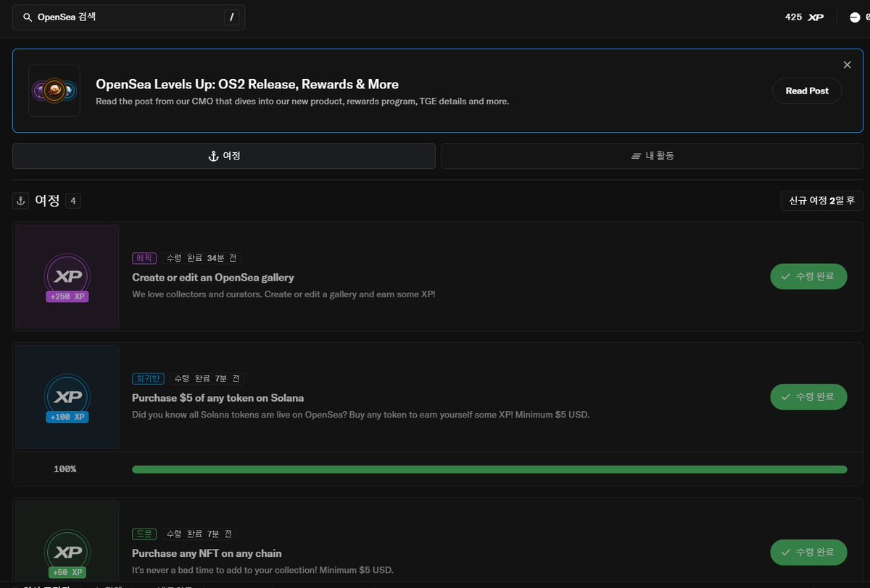
Task: Click the slash shortcut badge in the search box
Action: pos(231,17)
